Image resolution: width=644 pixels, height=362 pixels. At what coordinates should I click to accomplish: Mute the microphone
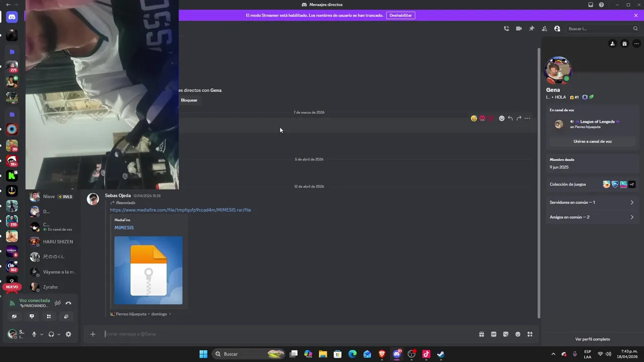34,334
